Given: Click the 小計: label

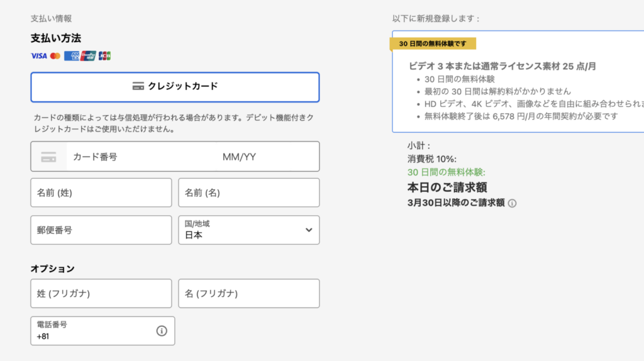Looking at the screenshot, I should tap(418, 145).
